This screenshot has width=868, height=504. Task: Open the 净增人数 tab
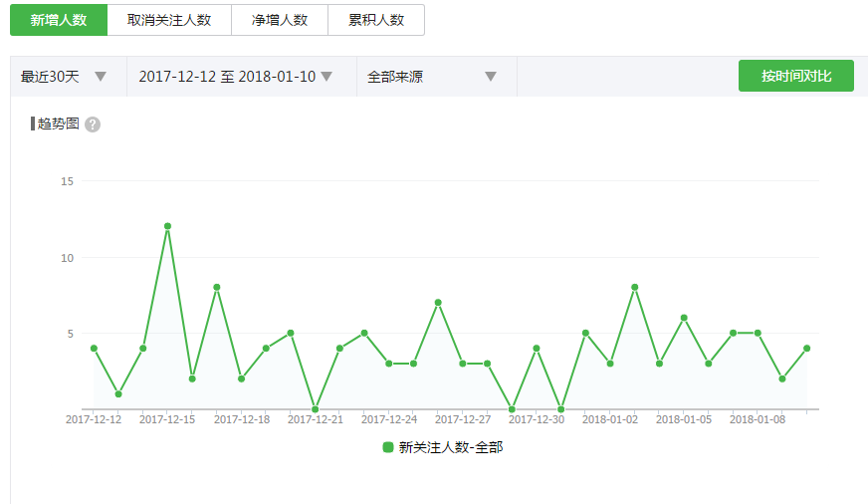280,20
